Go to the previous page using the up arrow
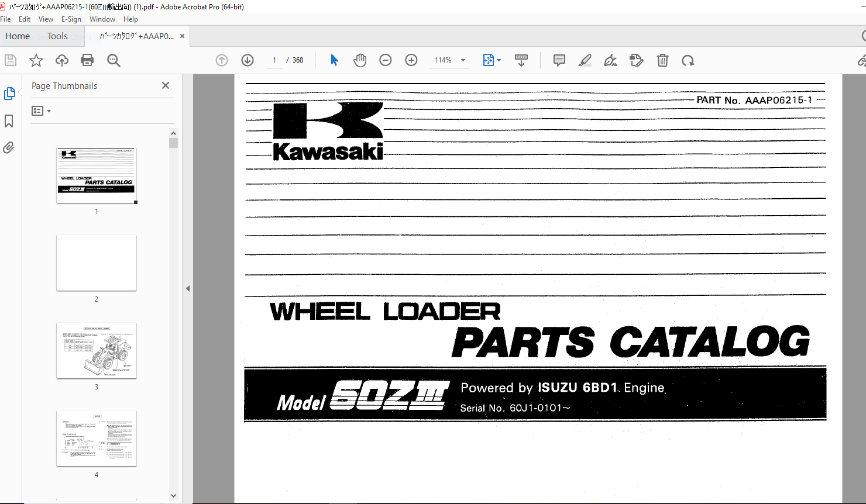Image resolution: width=866 pixels, height=504 pixels. click(x=222, y=60)
